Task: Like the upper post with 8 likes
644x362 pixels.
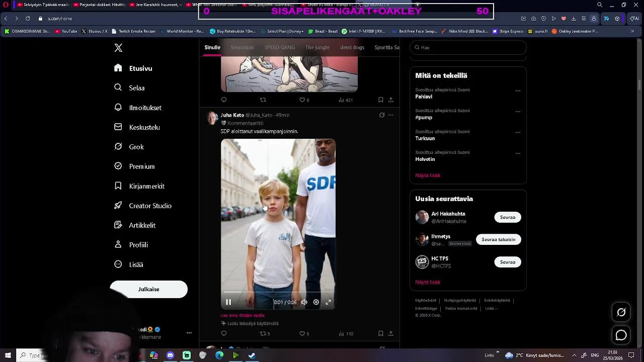Action: [304, 100]
